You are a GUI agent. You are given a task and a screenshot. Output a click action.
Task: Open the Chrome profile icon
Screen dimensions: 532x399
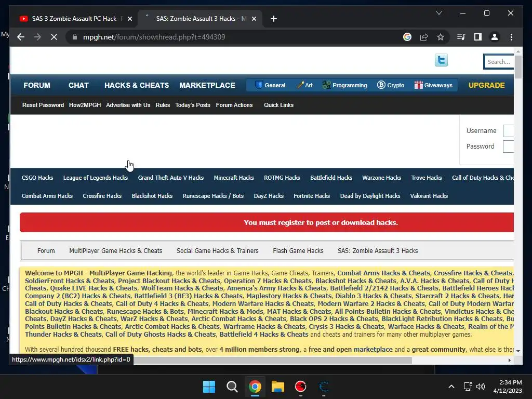point(495,37)
